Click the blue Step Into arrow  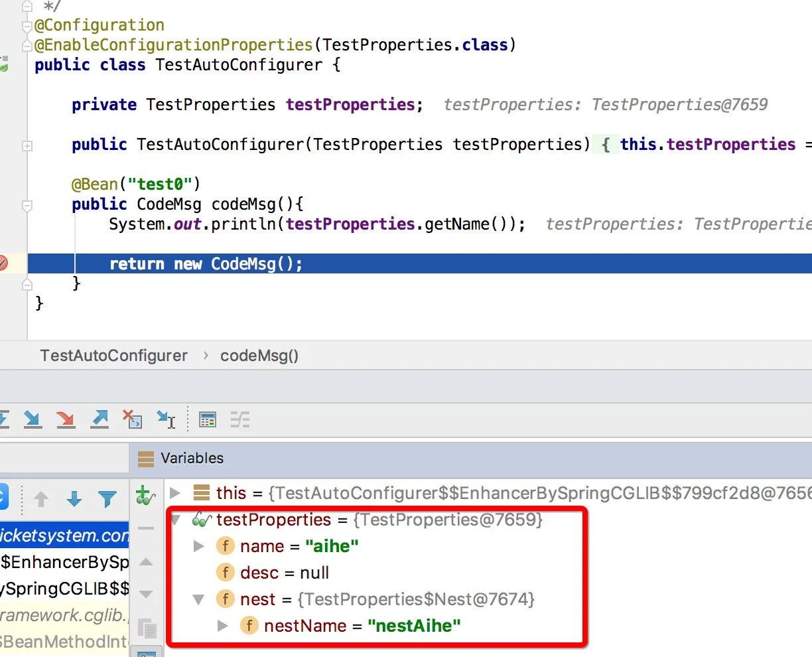32,419
